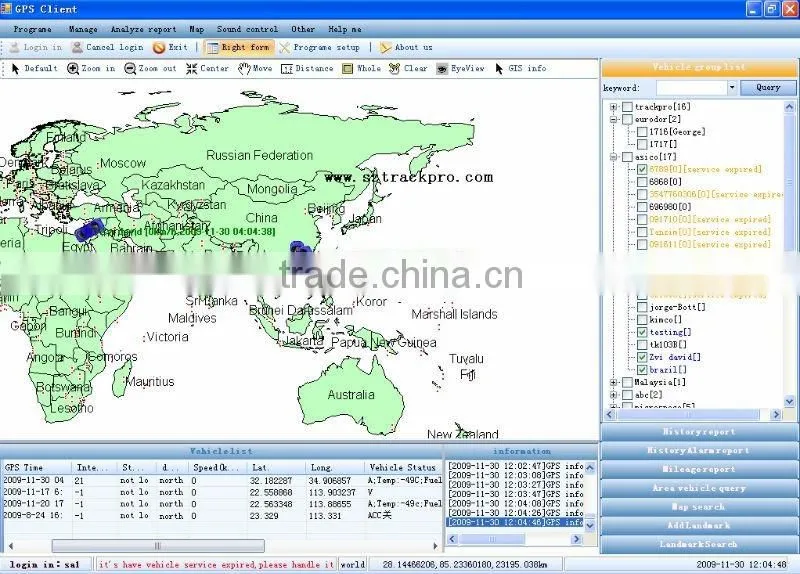Image resolution: width=800 pixels, height=574 pixels.
Task: Select the vehicle row with latitude 22.558868
Action: tap(222, 492)
